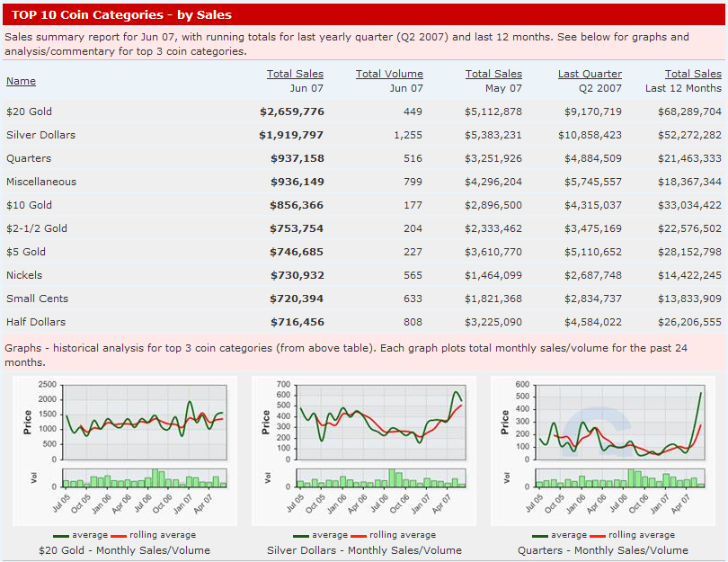The height and width of the screenshot is (562, 728).
Task: Select the Quarters row name
Action: pyautogui.click(x=29, y=158)
